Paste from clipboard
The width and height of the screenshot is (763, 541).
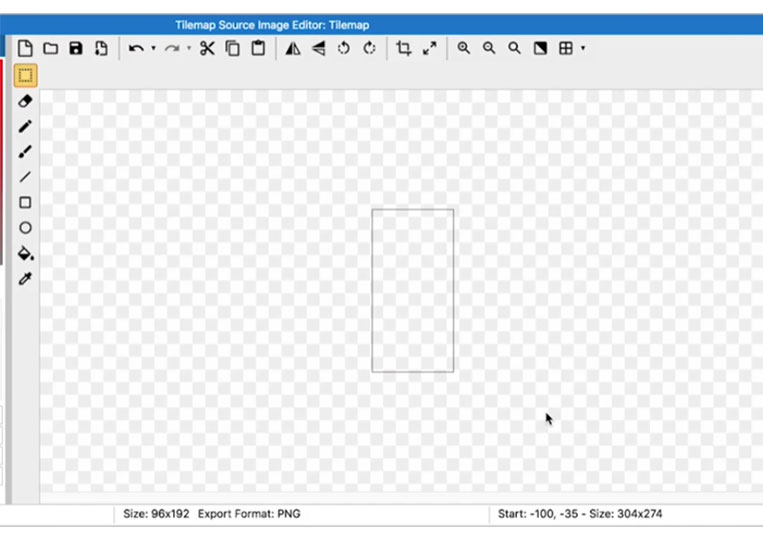pyautogui.click(x=258, y=48)
